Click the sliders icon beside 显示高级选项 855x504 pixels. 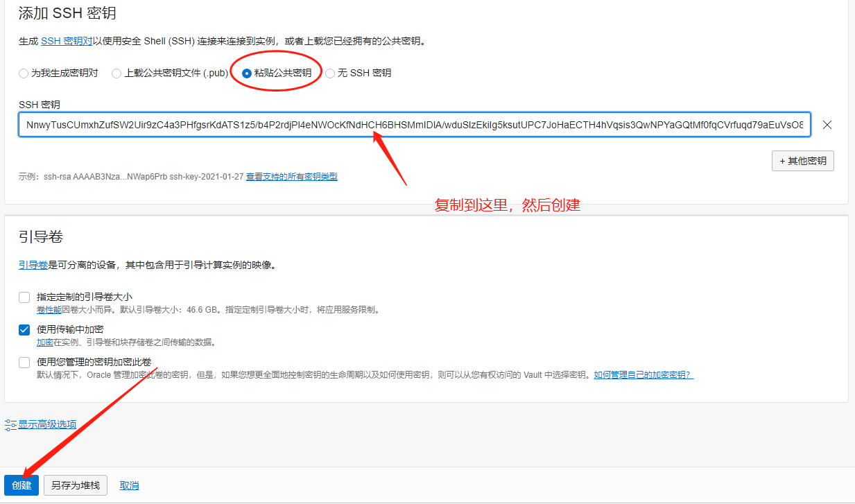(10, 424)
